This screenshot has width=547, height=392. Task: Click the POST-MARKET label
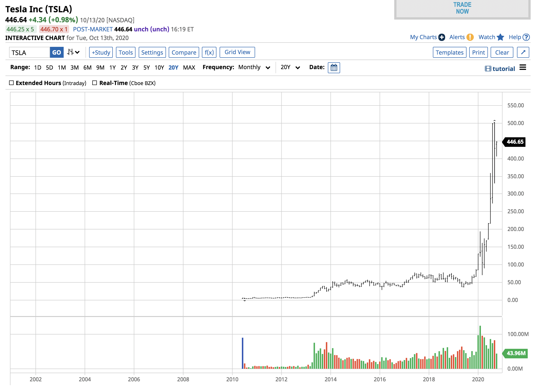[x=93, y=29]
